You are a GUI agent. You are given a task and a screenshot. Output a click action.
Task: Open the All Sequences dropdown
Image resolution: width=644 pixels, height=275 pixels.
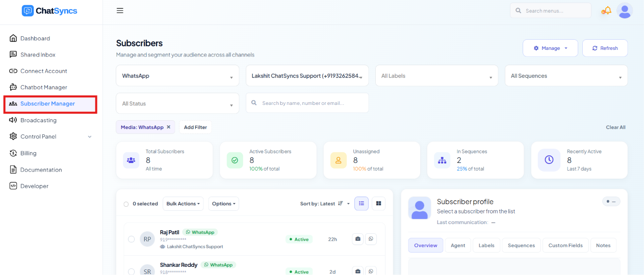[566, 75]
